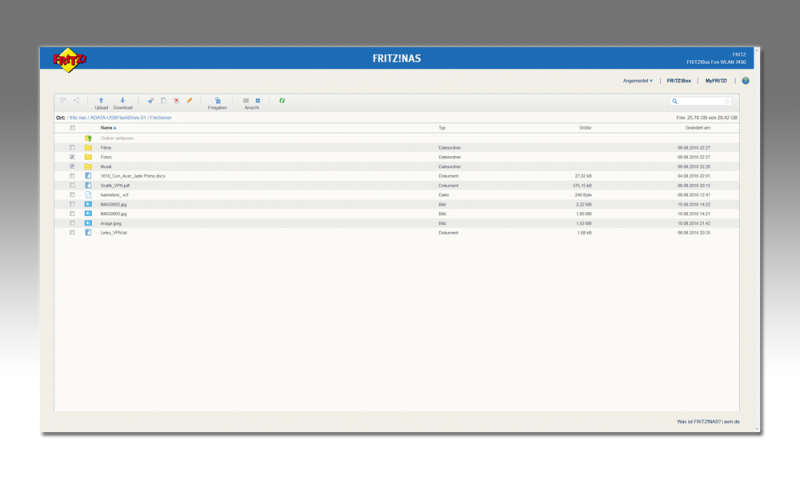Click Ordner verlassen text
This screenshot has height=480, width=800.
point(117,138)
